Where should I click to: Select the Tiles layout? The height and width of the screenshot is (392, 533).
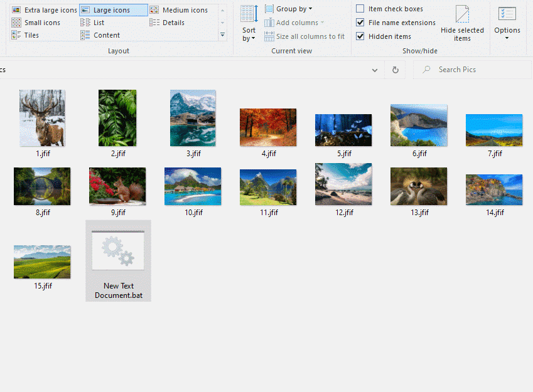point(28,35)
